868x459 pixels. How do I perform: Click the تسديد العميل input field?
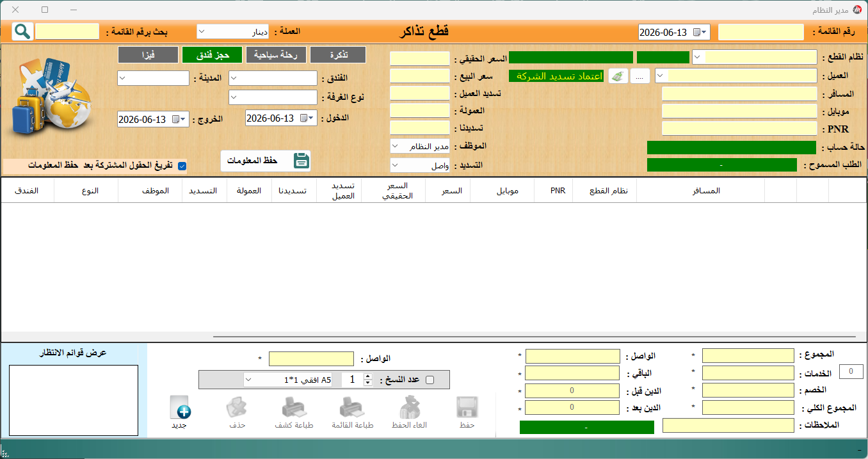click(x=420, y=93)
